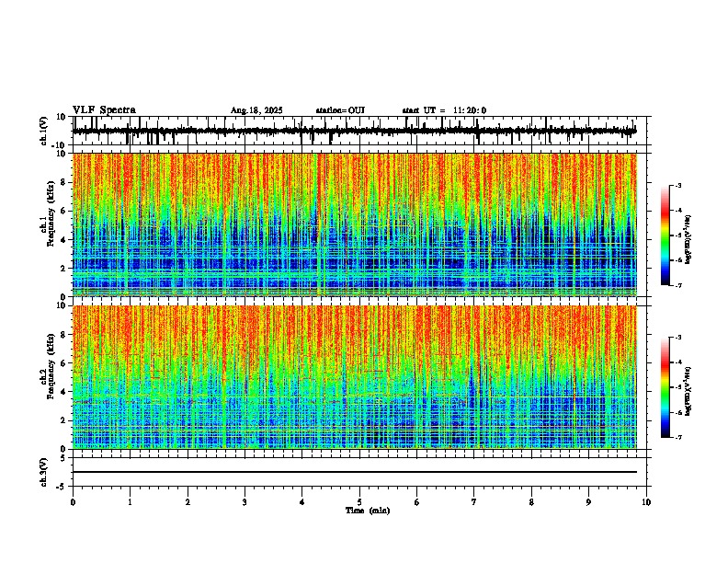
Task: Click inside the ch.1 spectrogram panel
Action: coord(355,224)
